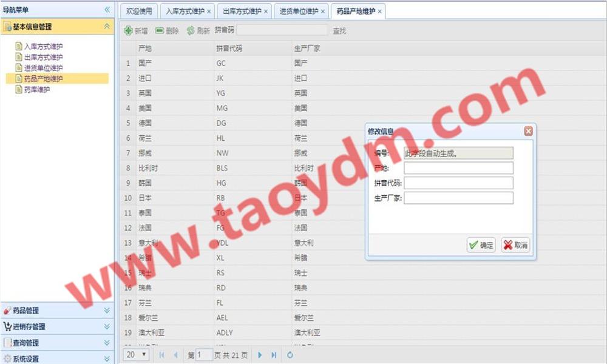607x364 pixels.
Task: Click the 进销存管理 cart icon
Action: [7, 326]
